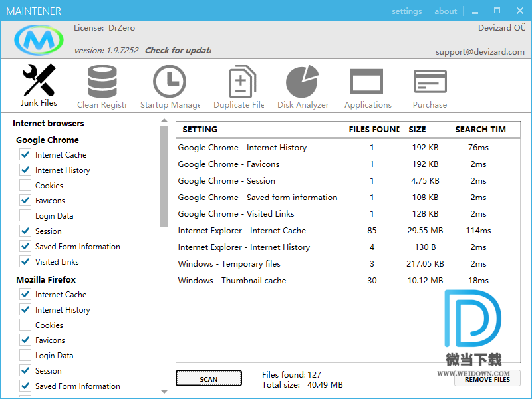The width and height of the screenshot is (532, 399).
Task: Click the 10.12 MB size value
Action: click(x=425, y=280)
